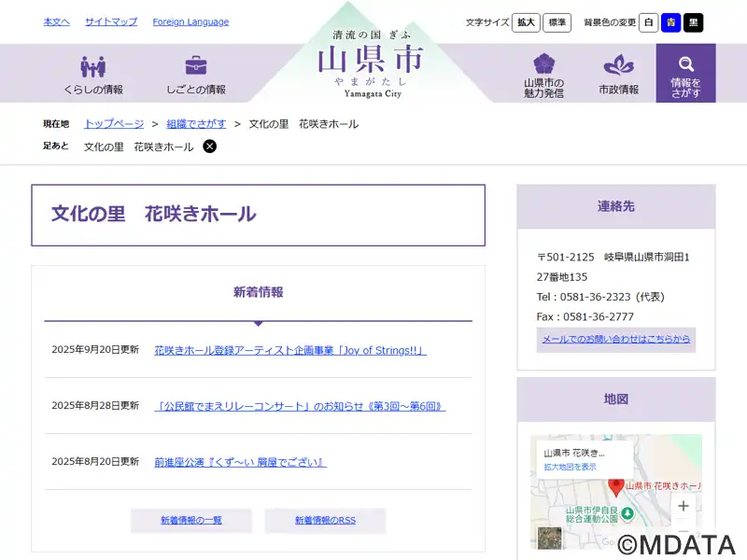Open Joy of Strings news article
Viewport: 747px width, 560px height.
pyautogui.click(x=289, y=350)
